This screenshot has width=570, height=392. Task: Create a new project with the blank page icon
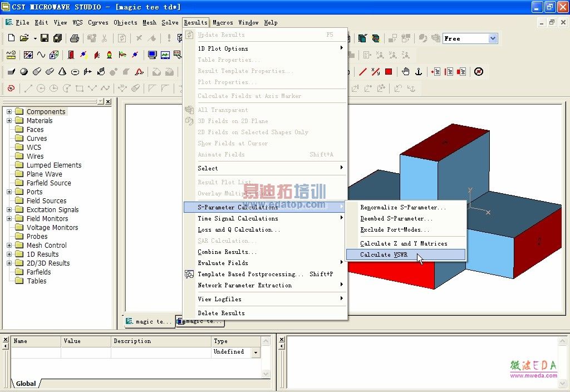point(11,38)
